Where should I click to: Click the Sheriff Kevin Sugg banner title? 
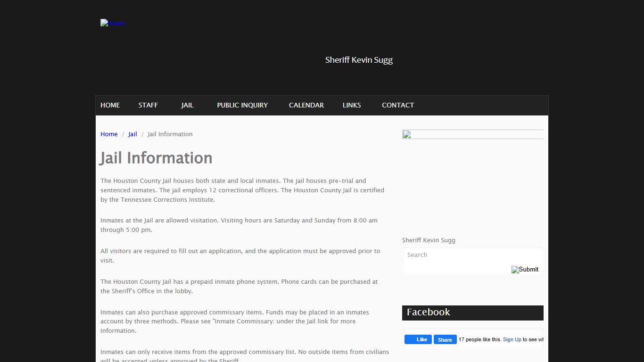click(359, 60)
